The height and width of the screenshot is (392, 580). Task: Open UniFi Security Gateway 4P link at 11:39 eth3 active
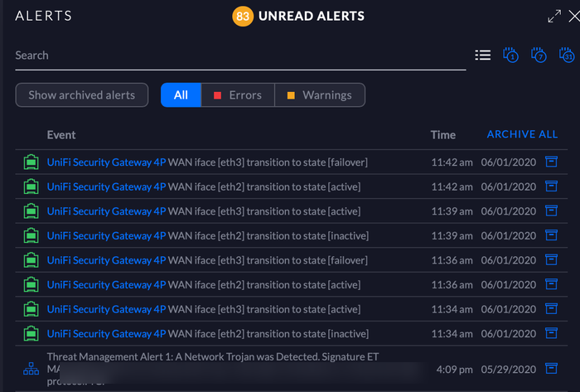(x=107, y=211)
